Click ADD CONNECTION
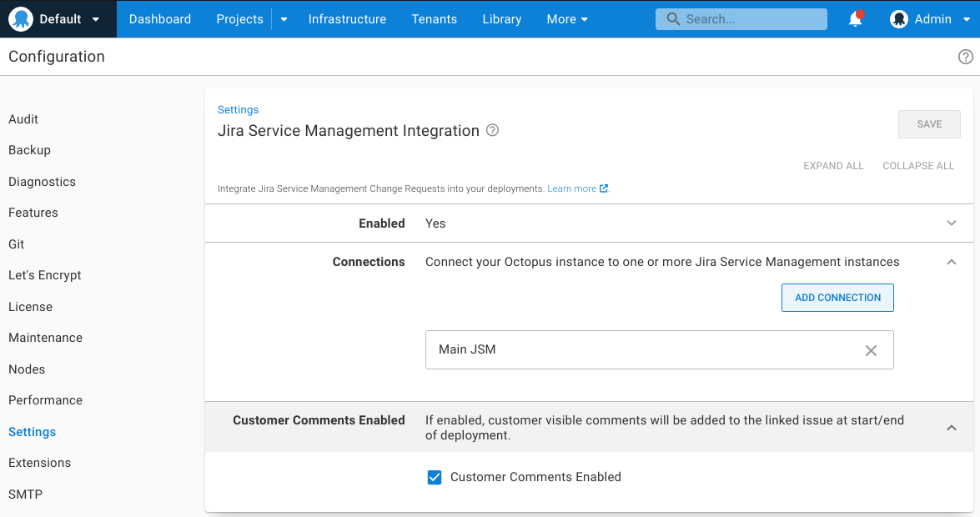The width and height of the screenshot is (980, 517). 837,298
